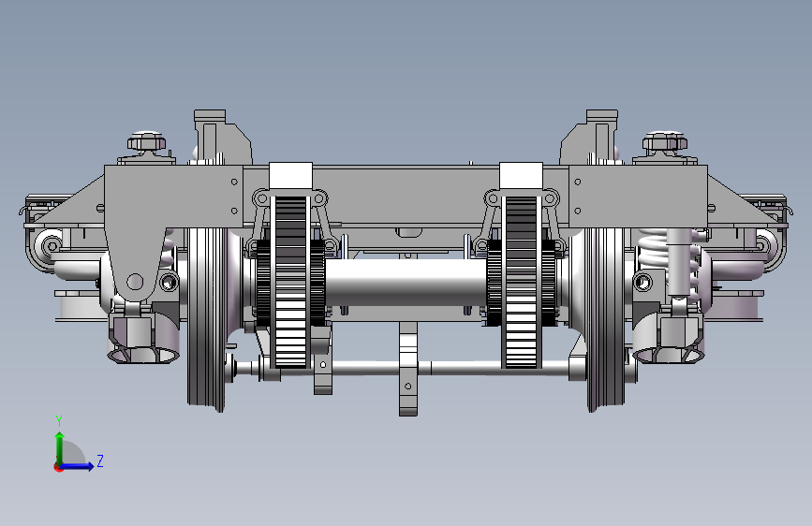This screenshot has height=526, width=812.
Task: Select the center hanging bracket below the axle
Action: click(408, 369)
